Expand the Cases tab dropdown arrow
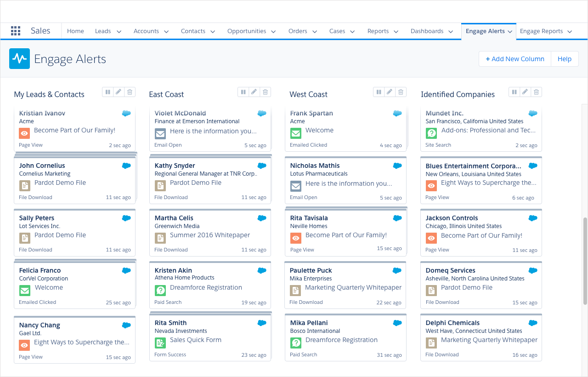This screenshot has width=588, height=377. click(x=352, y=31)
